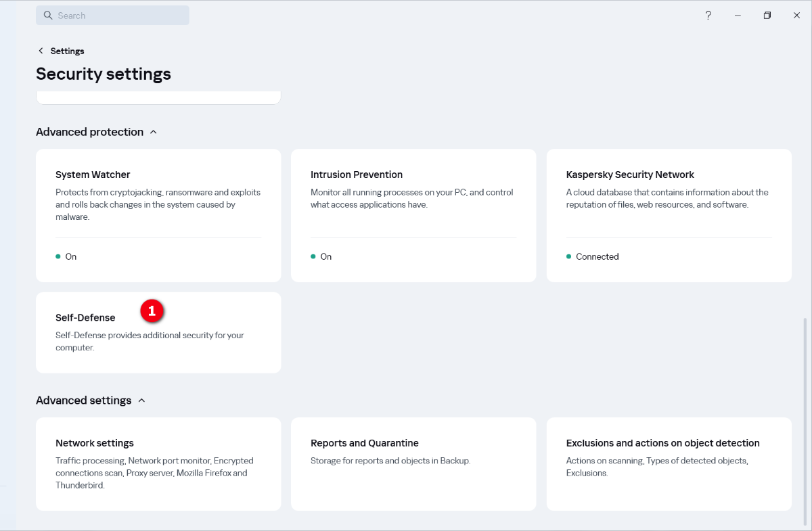The height and width of the screenshot is (531, 812).
Task: Click the green Intrusion Prevention status dot
Action: click(313, 256)
